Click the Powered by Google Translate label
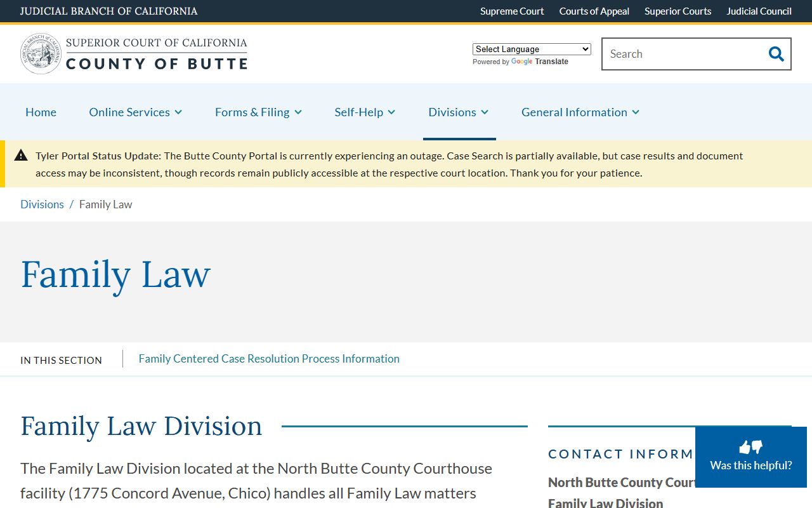The width and height of the screenshot is (812, 508). (520, 62)
